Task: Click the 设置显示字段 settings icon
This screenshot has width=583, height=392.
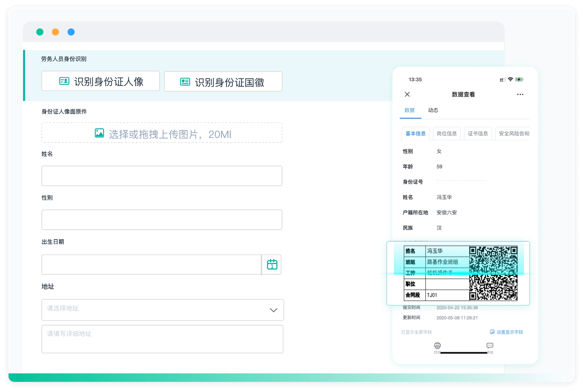Action: pos(492,332)
